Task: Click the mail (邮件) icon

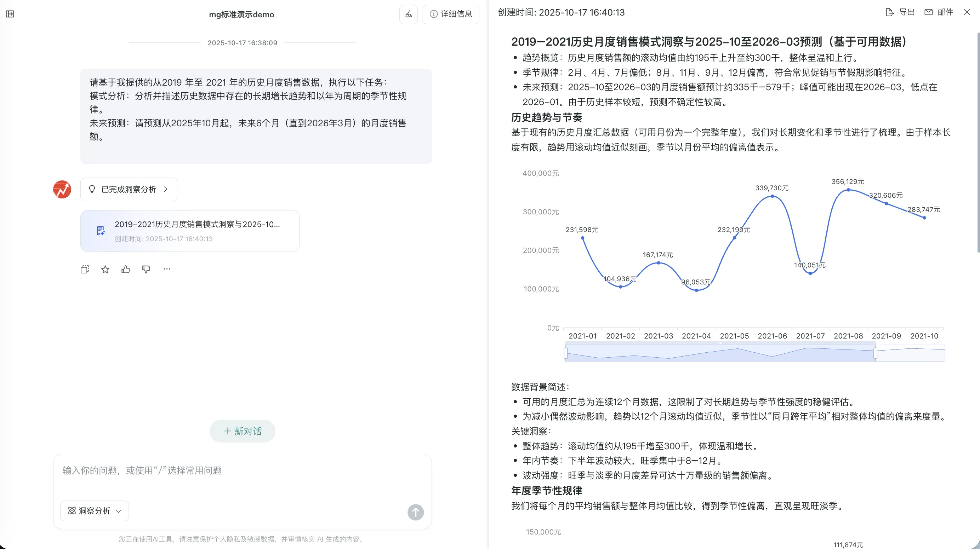Action: pyautogui.click(x=928, y=12)
